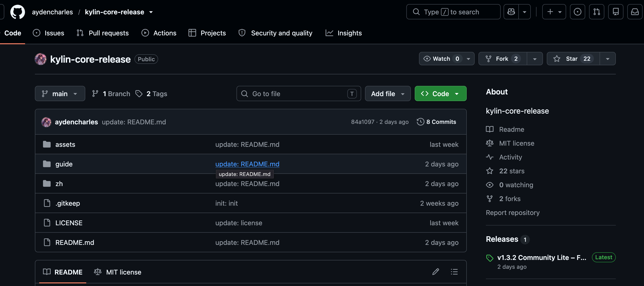Click the guide folder icon

(x=47, y=164)
